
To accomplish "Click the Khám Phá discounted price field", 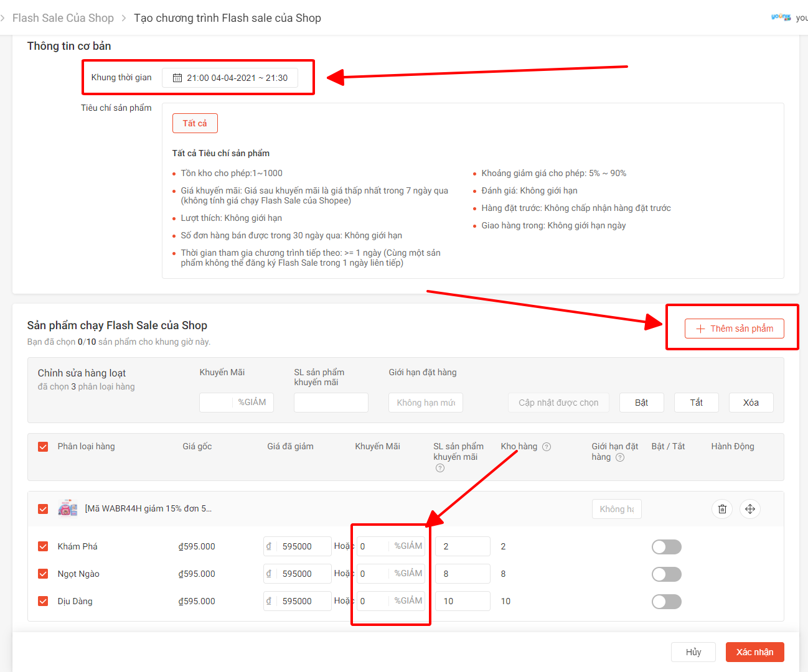I will click(303, 546).
